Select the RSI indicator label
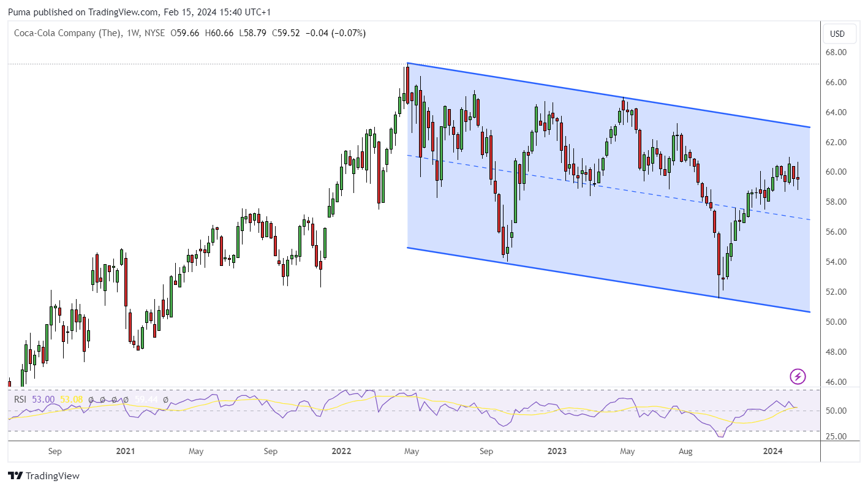The width and height of the screenshot is (868, 489). tap(21, 400)
